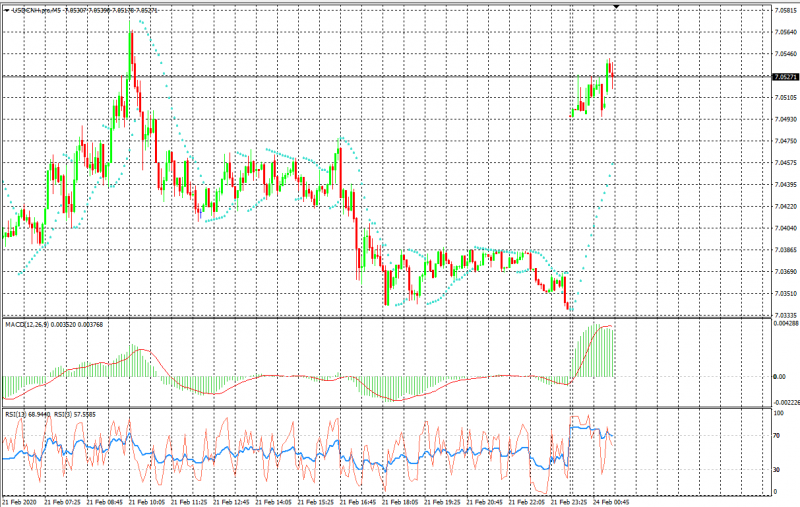The height and width of the screenshot is (507, 800).
Task: Click the horizontal bid price line
Action: [x=400, y=76]
